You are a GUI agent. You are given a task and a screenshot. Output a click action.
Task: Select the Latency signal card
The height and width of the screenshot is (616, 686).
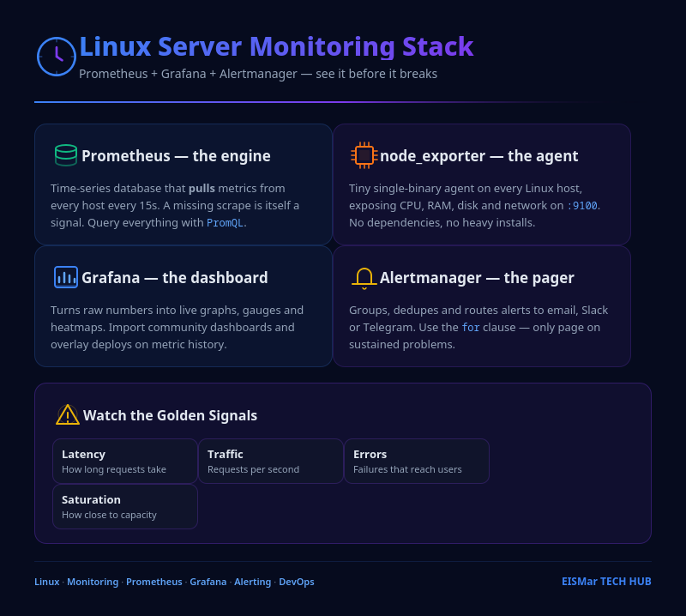coord(125,461)
